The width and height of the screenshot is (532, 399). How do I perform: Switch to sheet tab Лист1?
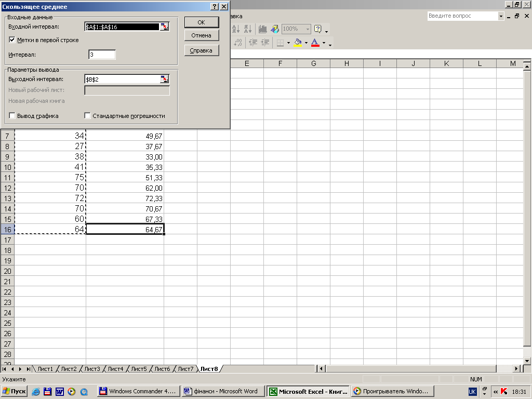45,369
